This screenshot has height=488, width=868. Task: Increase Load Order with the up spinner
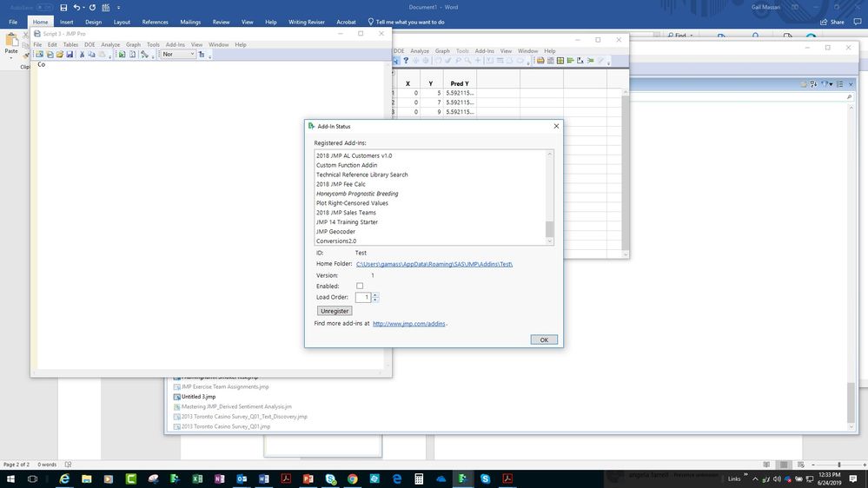(x=375, y=295)
